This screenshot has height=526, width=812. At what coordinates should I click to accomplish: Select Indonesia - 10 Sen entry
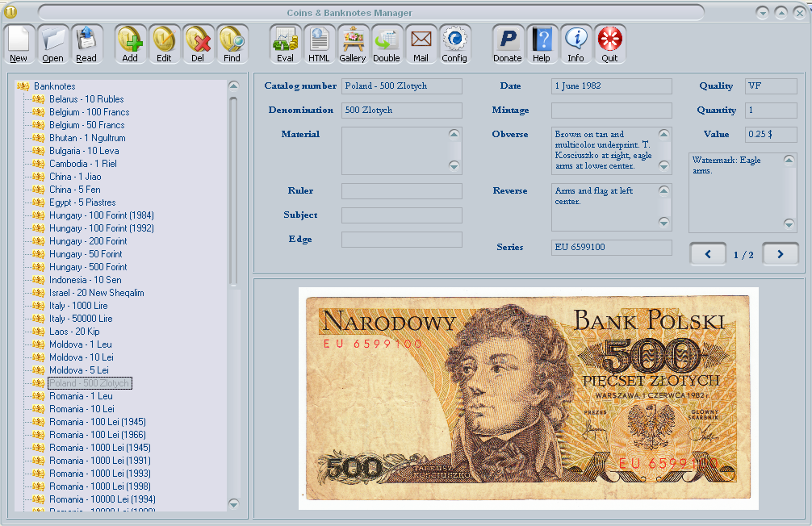86,280
